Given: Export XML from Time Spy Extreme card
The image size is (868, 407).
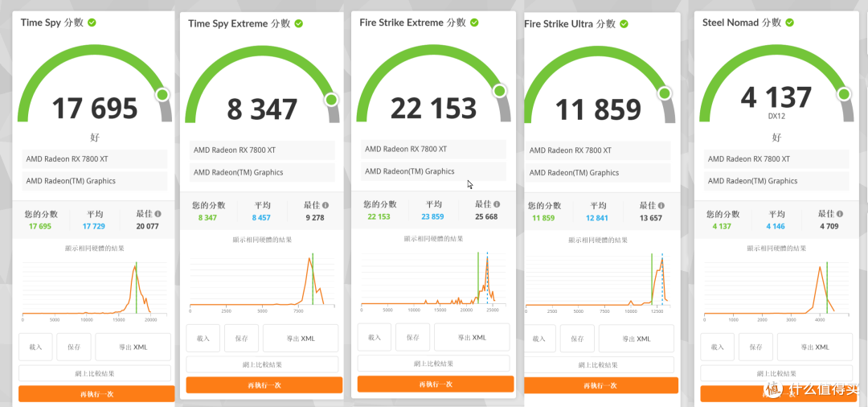Looking at the screenshot, I should coord(301,339).
